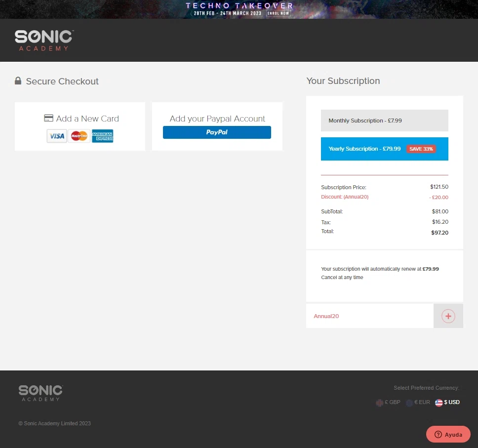The width and height of the screenshot is (478, 448).
Task: Click the © Sonic Academy Limited 2023 text
Action: 55,423
